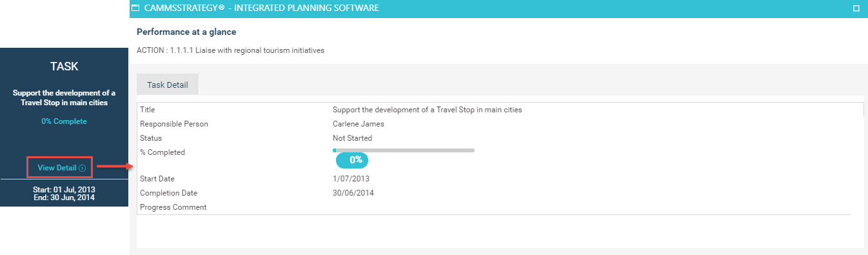Click the CAMMSSTRATEGY Integrated Planning Software title
Image resolution: width=868 pixels, height=255 pixels.
pos(261,8)
